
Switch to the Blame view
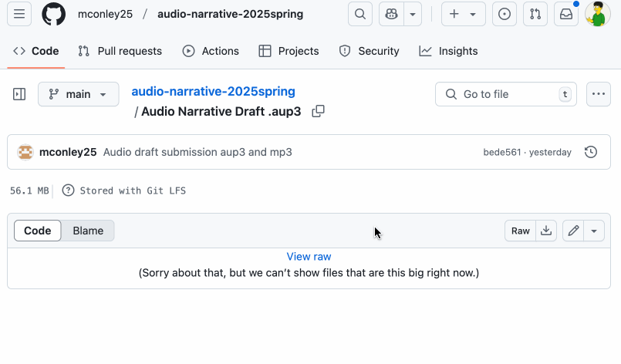click(x=88, y=231)
